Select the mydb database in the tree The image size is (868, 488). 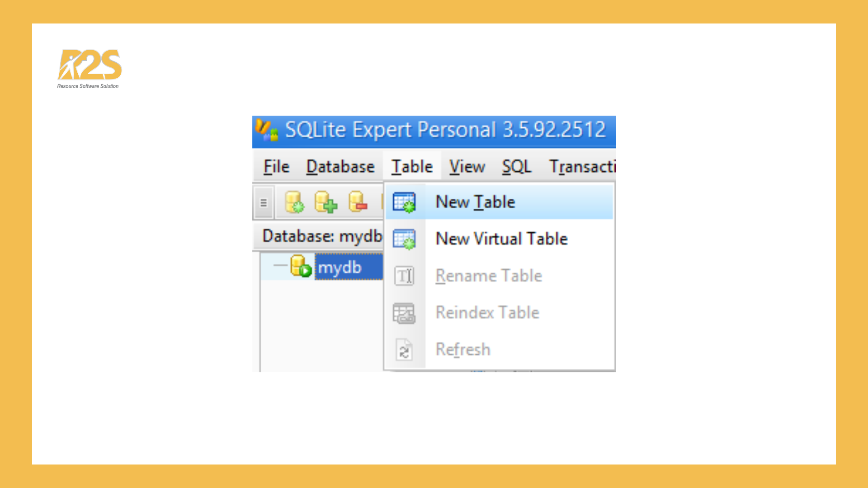pos(342,267)
